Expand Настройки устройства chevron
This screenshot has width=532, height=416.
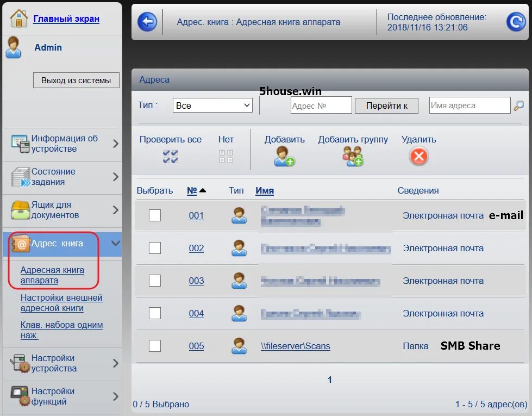[115, 363]
